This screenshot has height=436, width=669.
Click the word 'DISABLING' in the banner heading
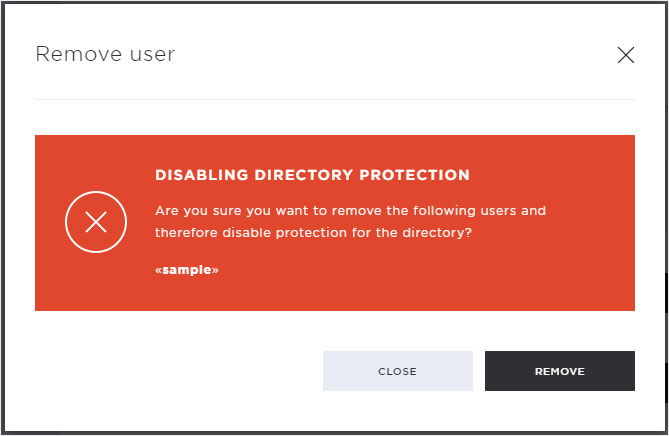click(201, 175)
